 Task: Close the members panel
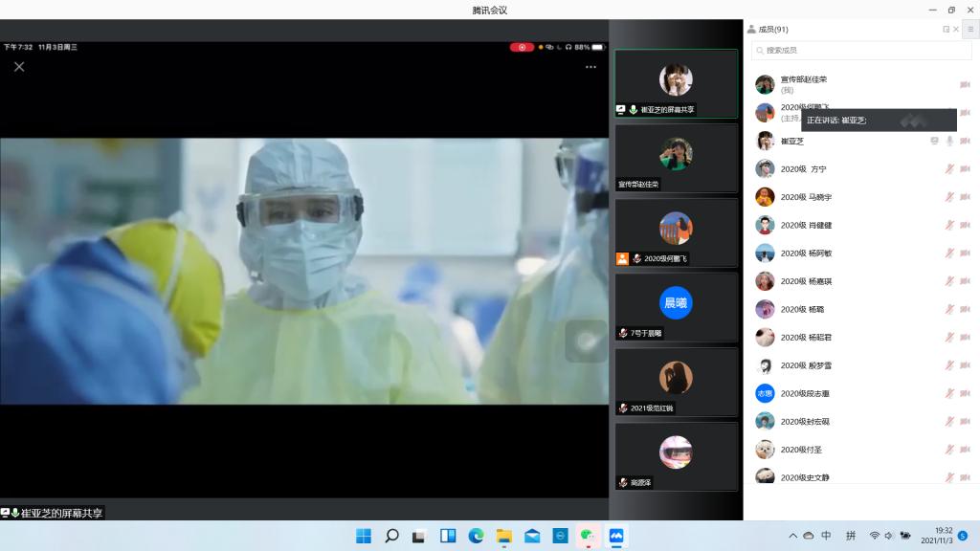[x=956, y=30]
